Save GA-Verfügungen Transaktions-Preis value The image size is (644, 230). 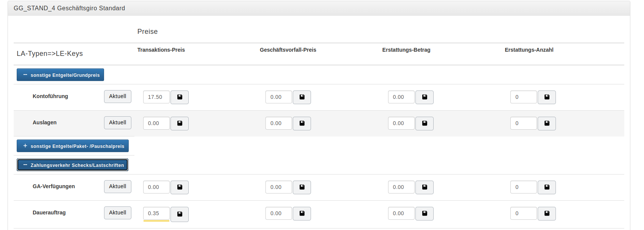[x=180, y=187]
